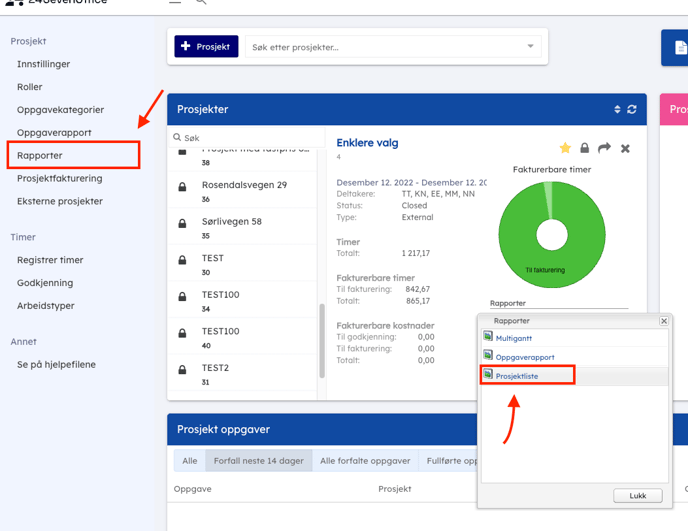Close the Enklere valg detail panel
Screen dimensions: 688x531
[x=625, y=148]
